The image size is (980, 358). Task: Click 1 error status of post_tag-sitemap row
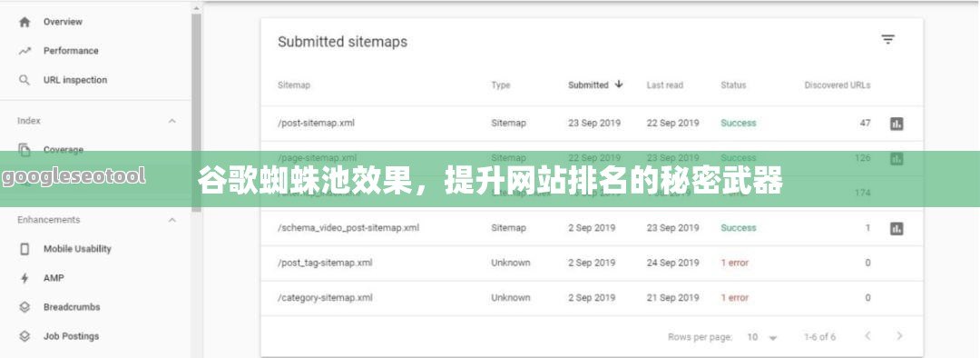[x=734, y=263]
